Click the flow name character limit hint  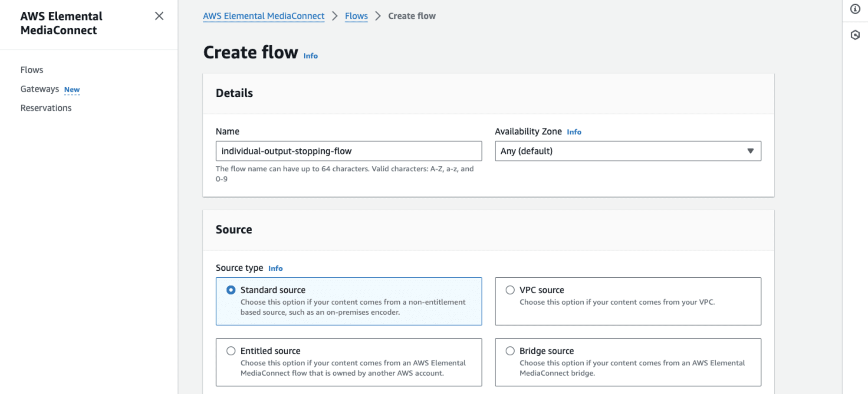(x=345, y=174)
